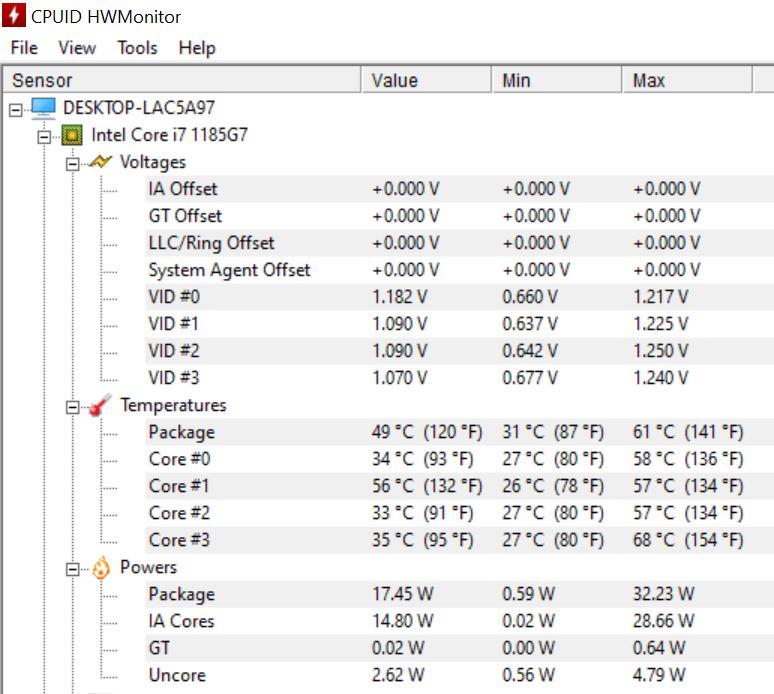
Task: Collapse the Intel Core i7 1185G7 node
Action: [44, 136]
